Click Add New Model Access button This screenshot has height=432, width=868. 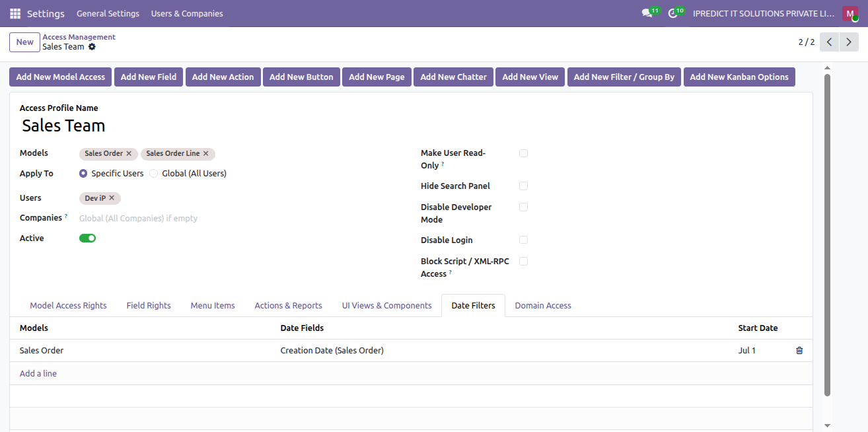coord(61,77)
